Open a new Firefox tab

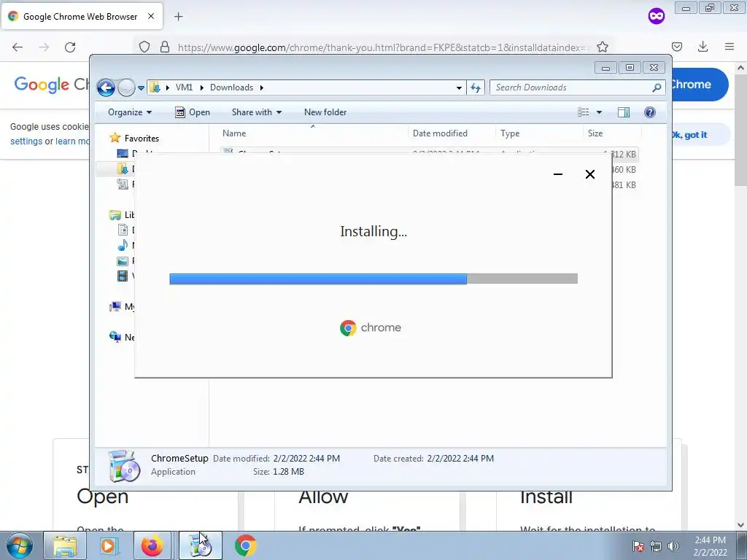click(x=179, y=17)
